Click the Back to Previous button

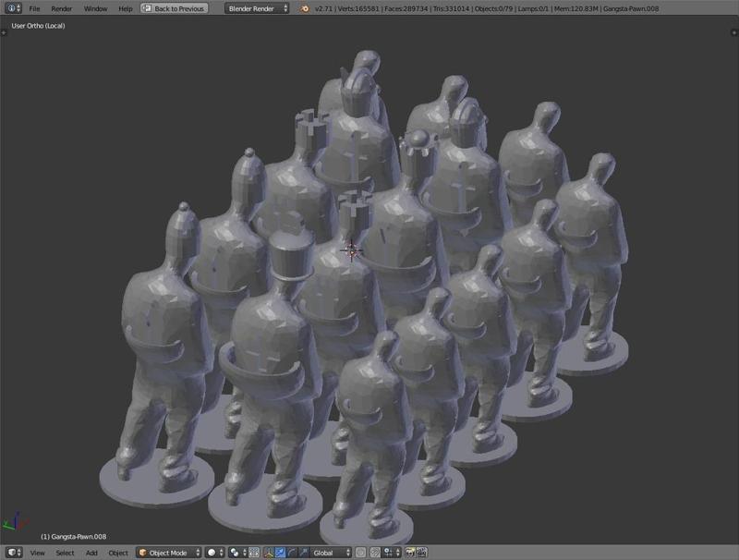[x=175, y=8]
